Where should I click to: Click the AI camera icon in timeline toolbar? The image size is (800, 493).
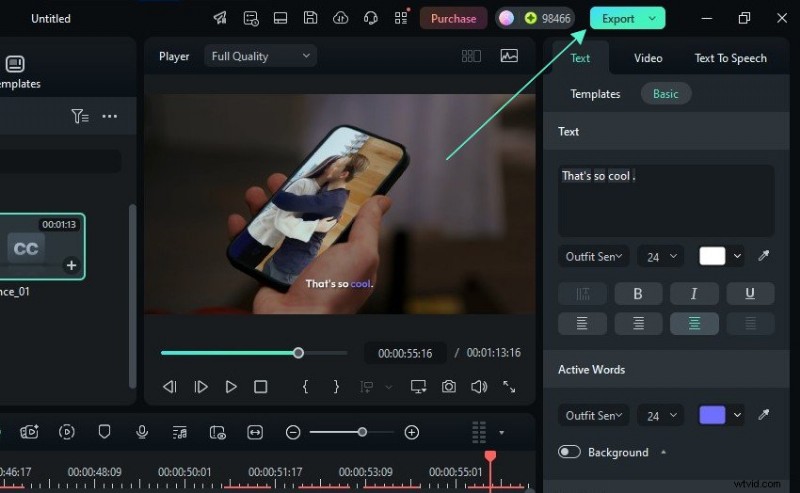tap(29, 432)
